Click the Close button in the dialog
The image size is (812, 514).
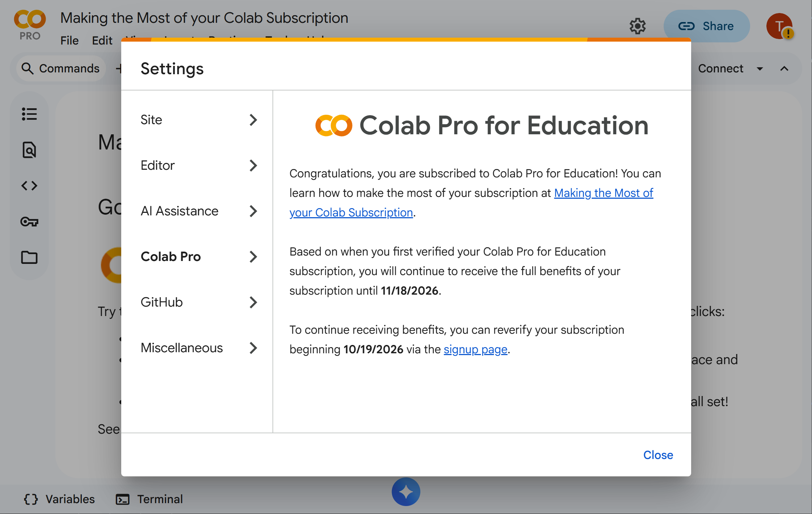658,455
